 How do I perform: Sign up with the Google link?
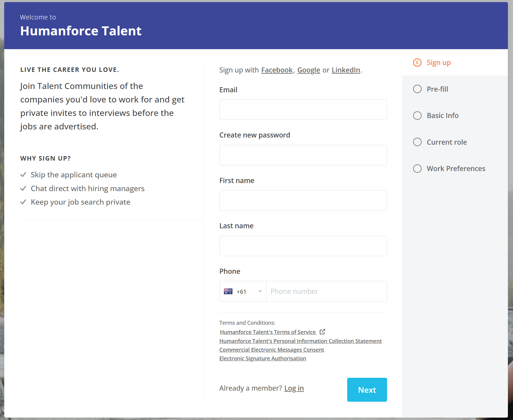pyautogui.click(x=309, y=70)
